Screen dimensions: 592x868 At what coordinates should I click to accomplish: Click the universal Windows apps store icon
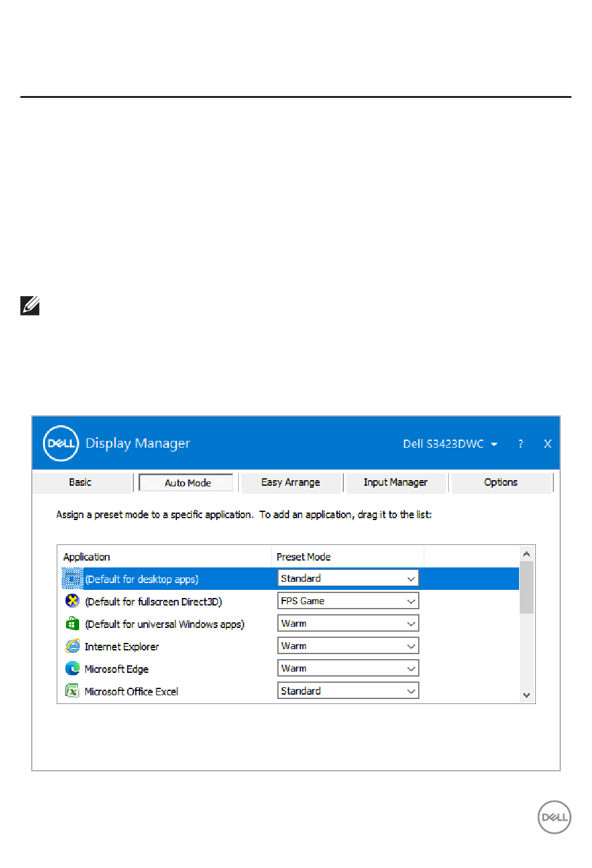click(x=72, y=624)
